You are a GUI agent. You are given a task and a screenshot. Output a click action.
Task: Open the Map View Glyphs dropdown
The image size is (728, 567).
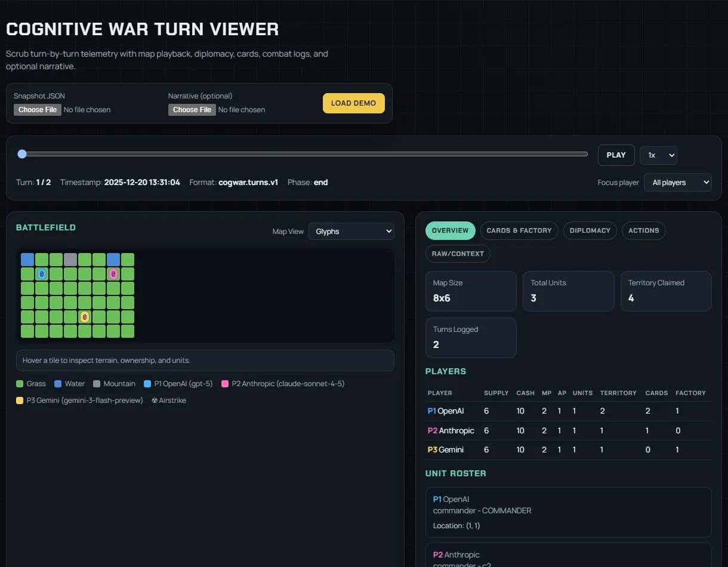[351, 232]
